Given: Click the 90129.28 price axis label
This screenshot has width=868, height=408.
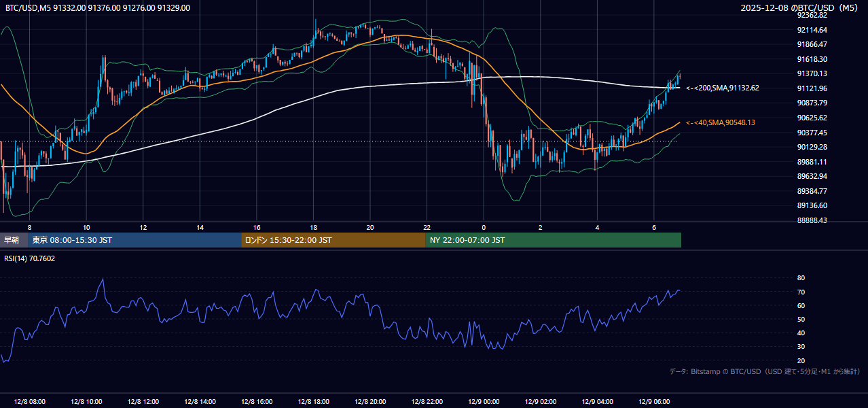Looking at the screenshot, I should [812, 147].
